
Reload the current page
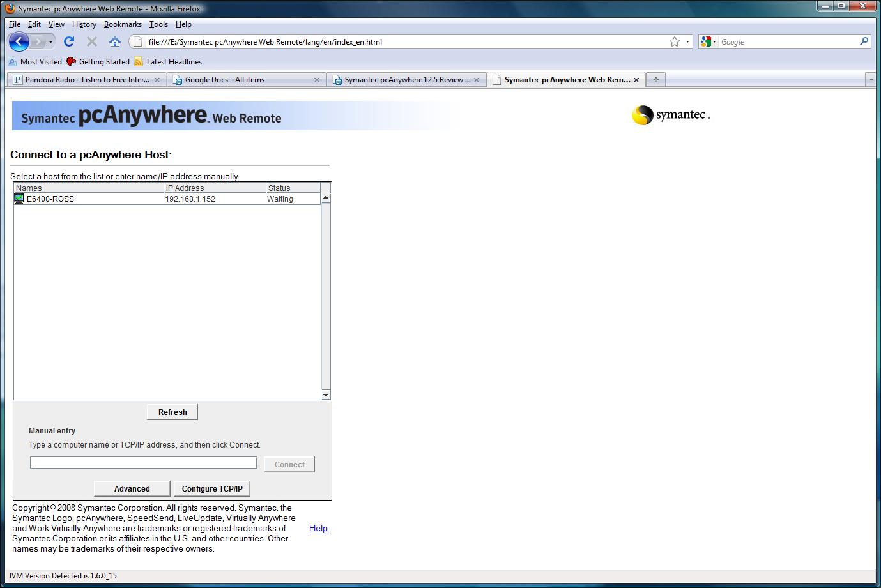tap(69, 41)
